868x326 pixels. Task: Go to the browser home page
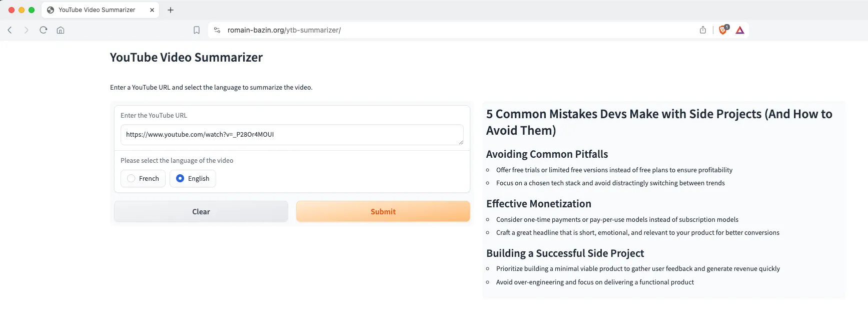[61, 30]
